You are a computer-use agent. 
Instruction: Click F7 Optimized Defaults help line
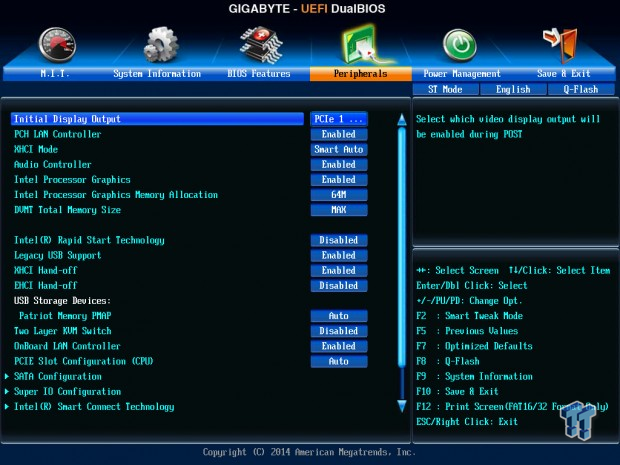tap(474, 346)
